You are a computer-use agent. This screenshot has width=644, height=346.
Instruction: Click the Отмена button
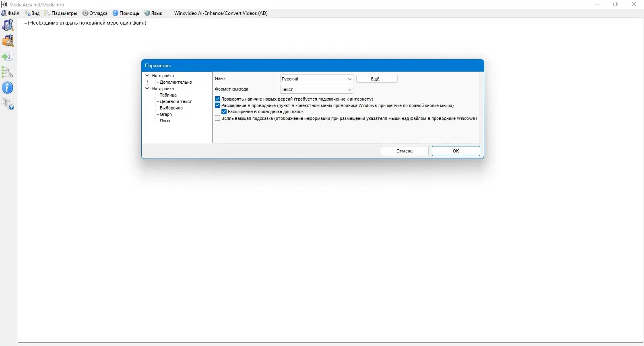(x=405, y=151)
